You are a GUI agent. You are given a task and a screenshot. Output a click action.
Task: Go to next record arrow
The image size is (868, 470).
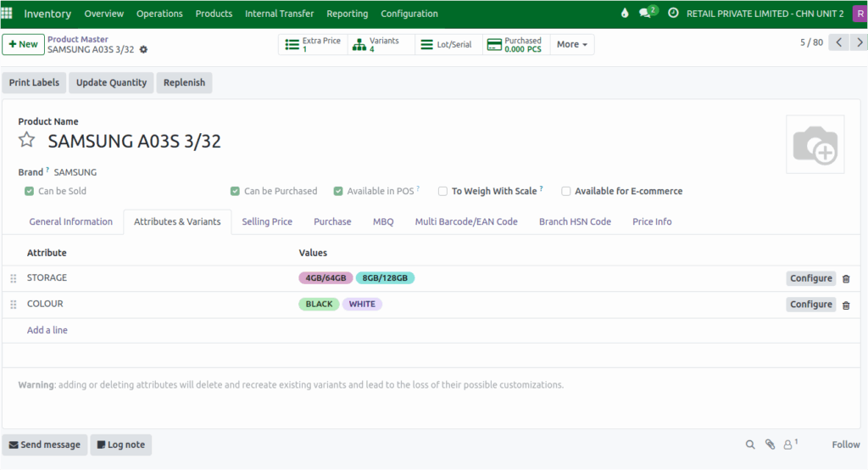coord(860,42)
